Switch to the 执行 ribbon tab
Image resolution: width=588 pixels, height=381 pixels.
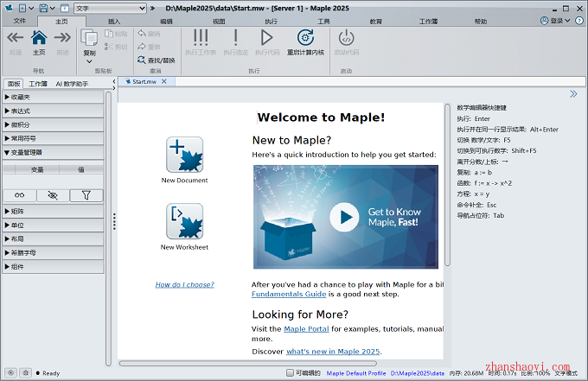[272, 22]
